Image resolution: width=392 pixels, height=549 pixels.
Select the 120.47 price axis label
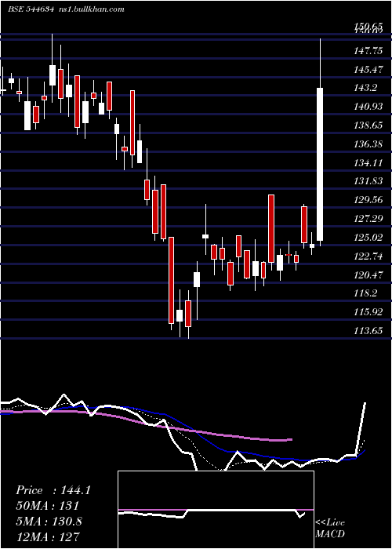(368, 274)
